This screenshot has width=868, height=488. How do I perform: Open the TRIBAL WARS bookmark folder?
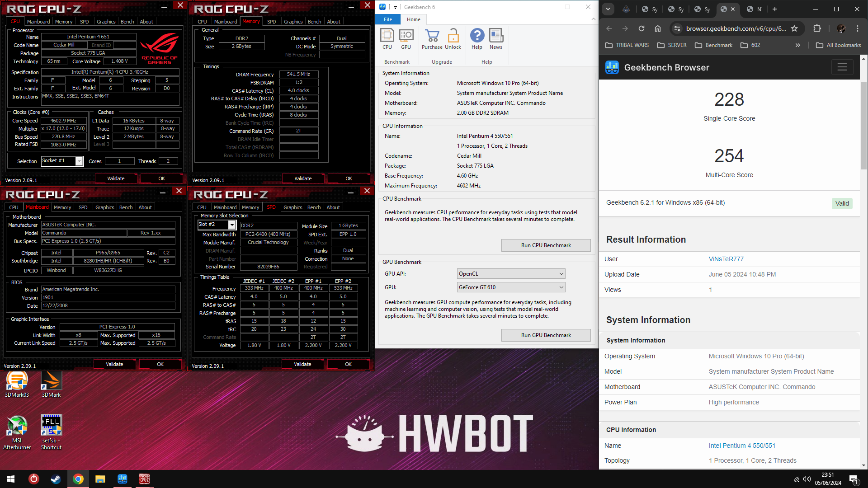coord(627,45)
